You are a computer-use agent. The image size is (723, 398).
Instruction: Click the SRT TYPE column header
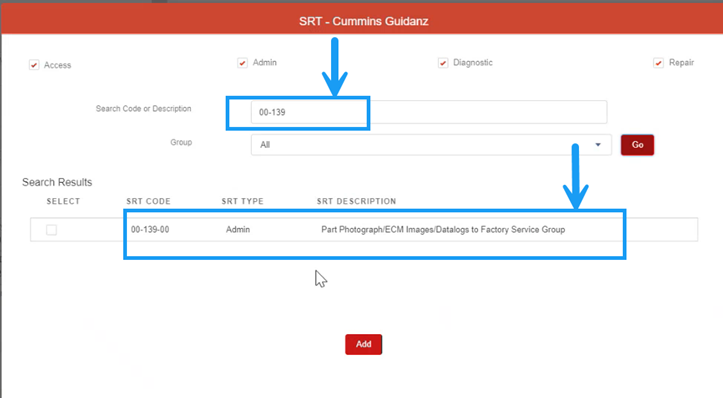pos(243,201)
